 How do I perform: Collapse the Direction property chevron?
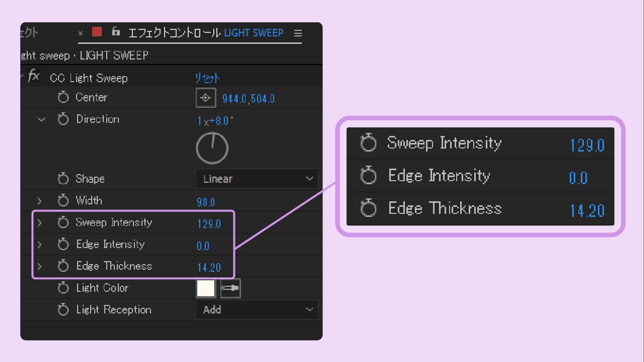[41, 119]
